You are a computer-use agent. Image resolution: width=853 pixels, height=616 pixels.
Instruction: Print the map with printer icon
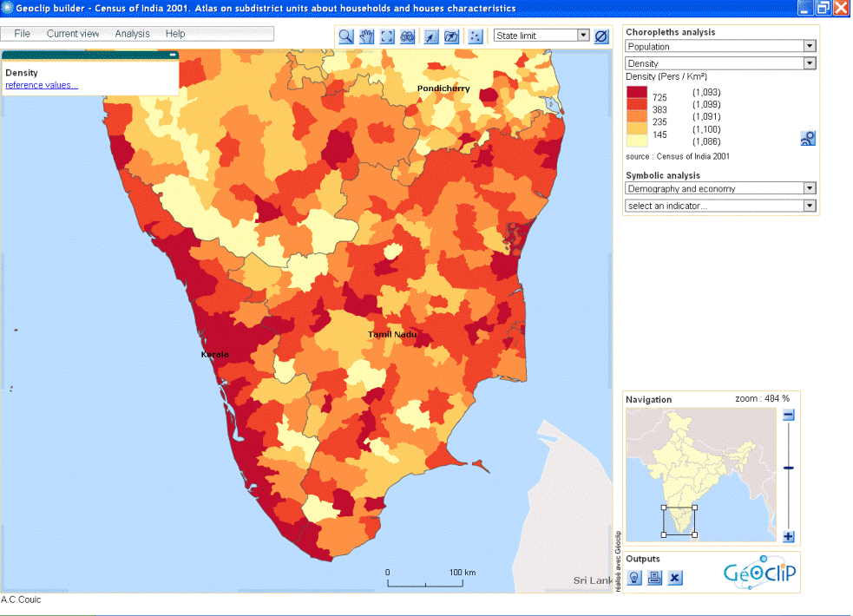point(654,578)
